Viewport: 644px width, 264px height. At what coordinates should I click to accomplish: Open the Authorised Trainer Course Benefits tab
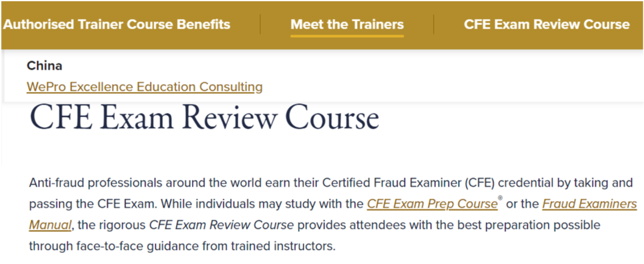[117, 24]
